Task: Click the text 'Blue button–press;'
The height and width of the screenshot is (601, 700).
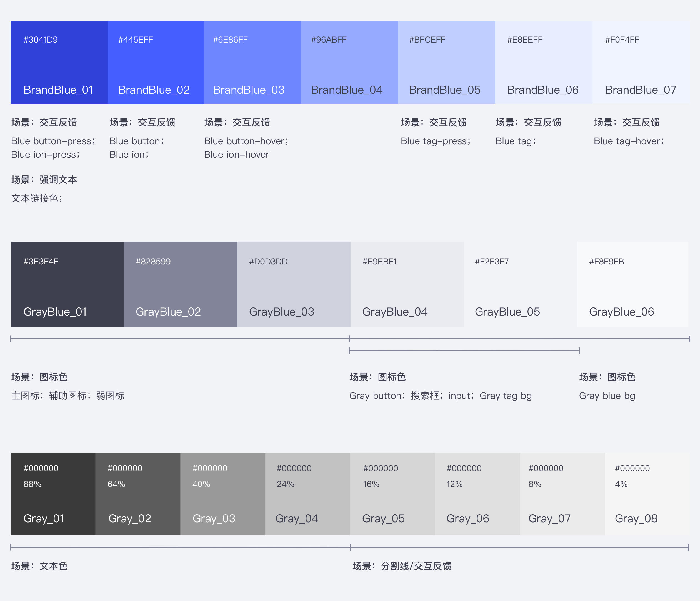Action: pos(53,141)
